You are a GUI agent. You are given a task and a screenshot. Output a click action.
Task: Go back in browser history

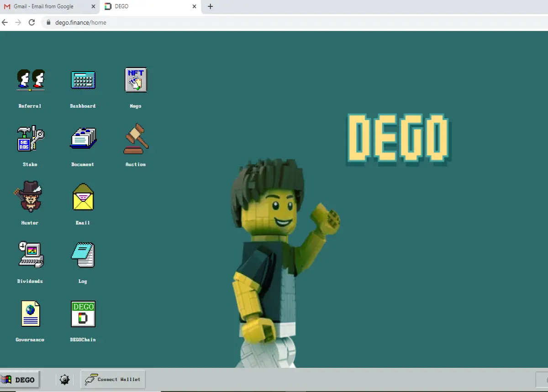5,22
